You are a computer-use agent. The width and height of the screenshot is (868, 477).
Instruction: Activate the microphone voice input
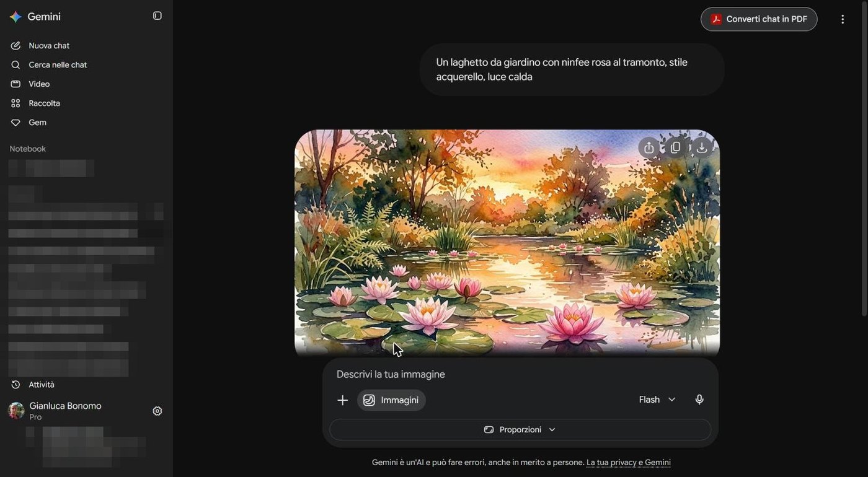[699, 400]
